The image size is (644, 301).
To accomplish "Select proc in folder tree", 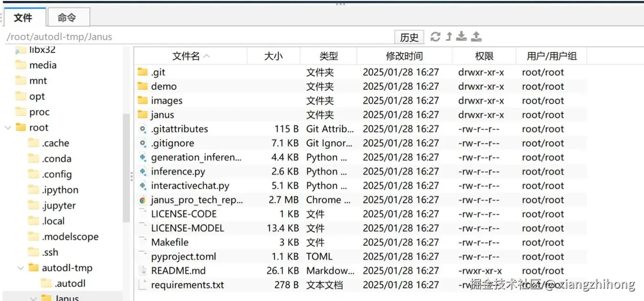I will (39, 112).
